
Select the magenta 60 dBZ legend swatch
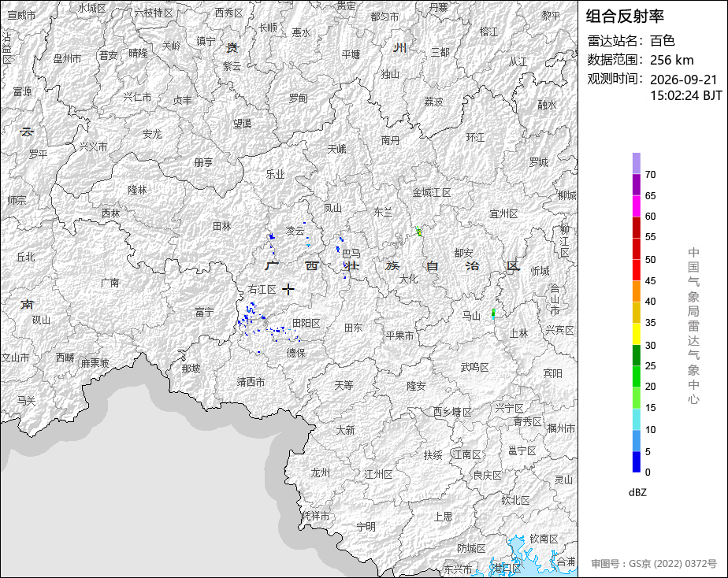coord(636,206)
